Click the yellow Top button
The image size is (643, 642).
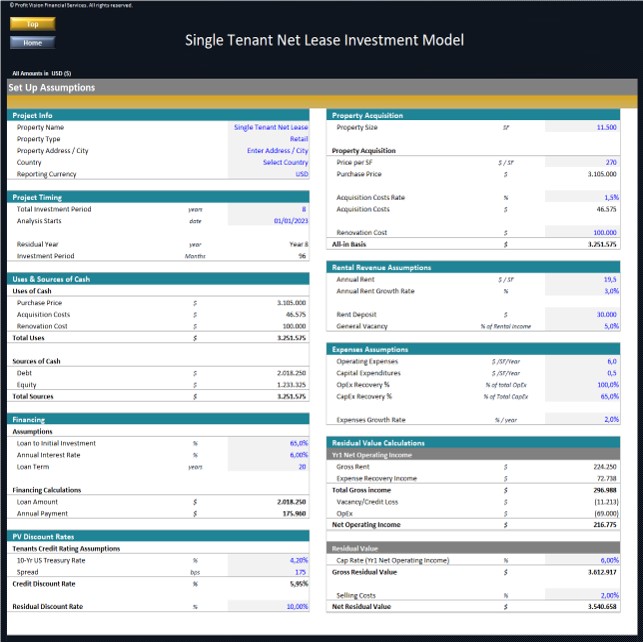click(32, 24)
